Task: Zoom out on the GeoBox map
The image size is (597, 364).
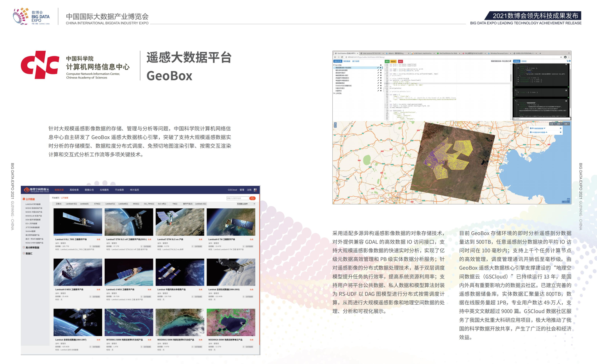Action: 335,126
